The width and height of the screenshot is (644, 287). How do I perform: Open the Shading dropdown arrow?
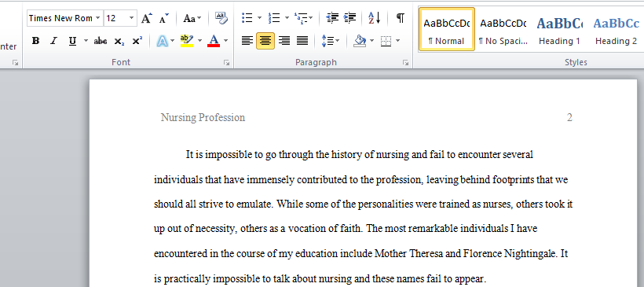click(x=371, y=41)
